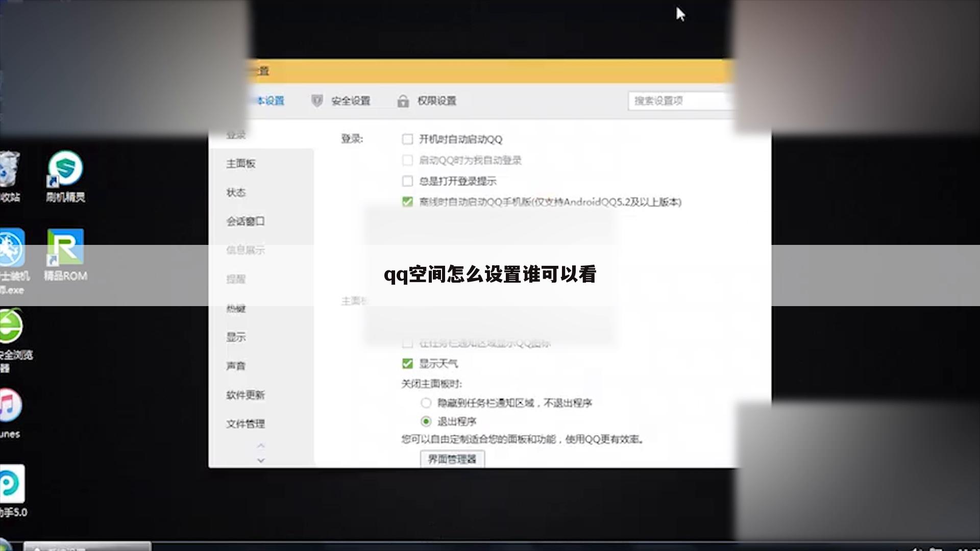Select 会话窗口 in the sidebar
The height and width of the screenshot is (551, 980).
click(x=246, y=221)
